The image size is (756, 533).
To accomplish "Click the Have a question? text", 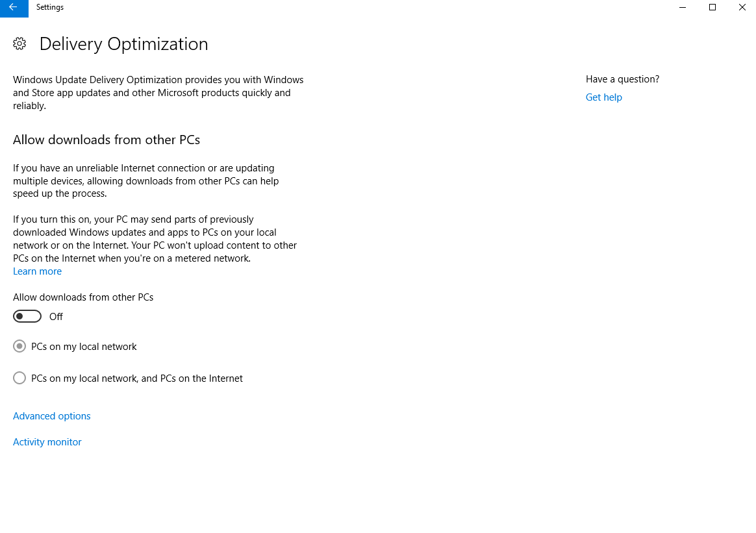I will tap(622, 79).
